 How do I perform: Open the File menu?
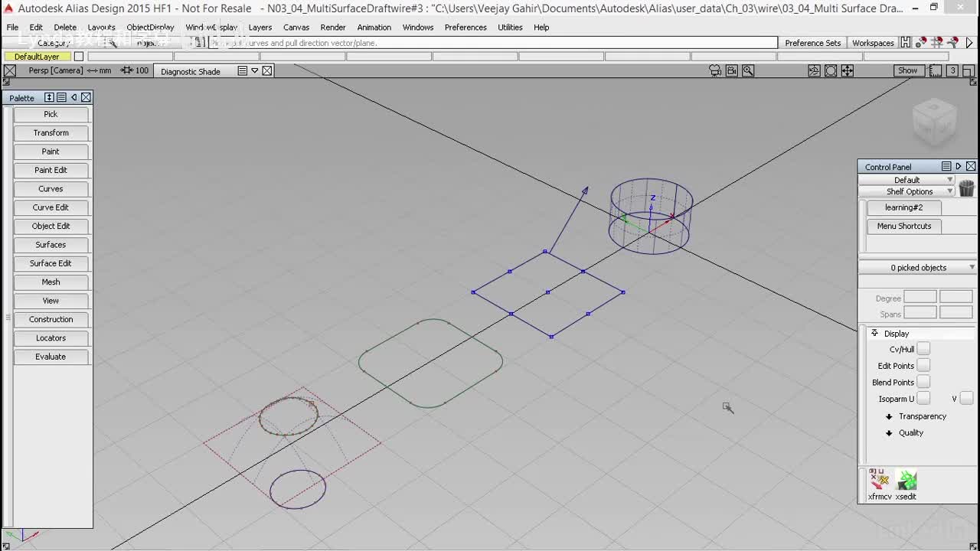[12, 27]
